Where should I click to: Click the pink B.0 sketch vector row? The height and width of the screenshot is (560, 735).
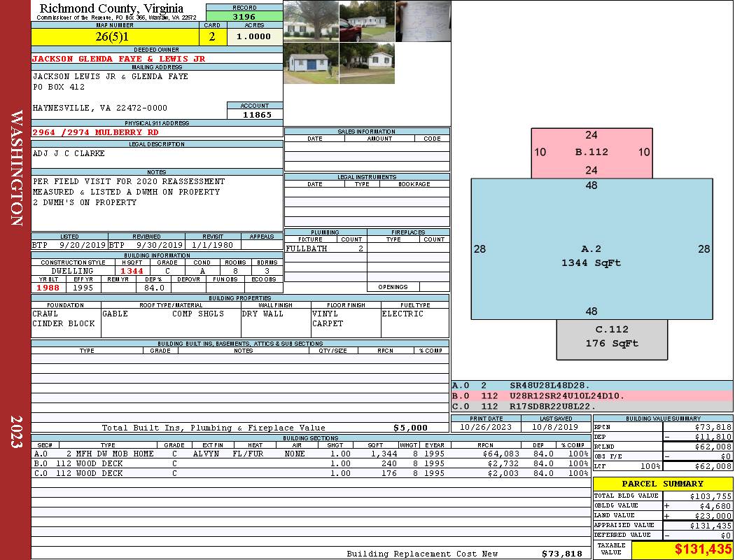coord(591,395)
